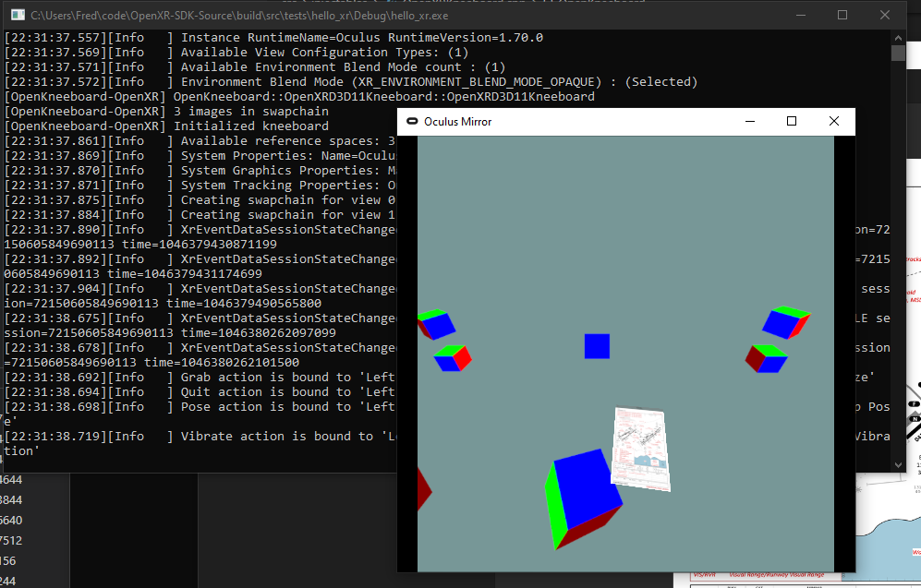The image size is (921, 588).
Task: Maximize the Oculus Mirror window
Action: tap(792, 121)
